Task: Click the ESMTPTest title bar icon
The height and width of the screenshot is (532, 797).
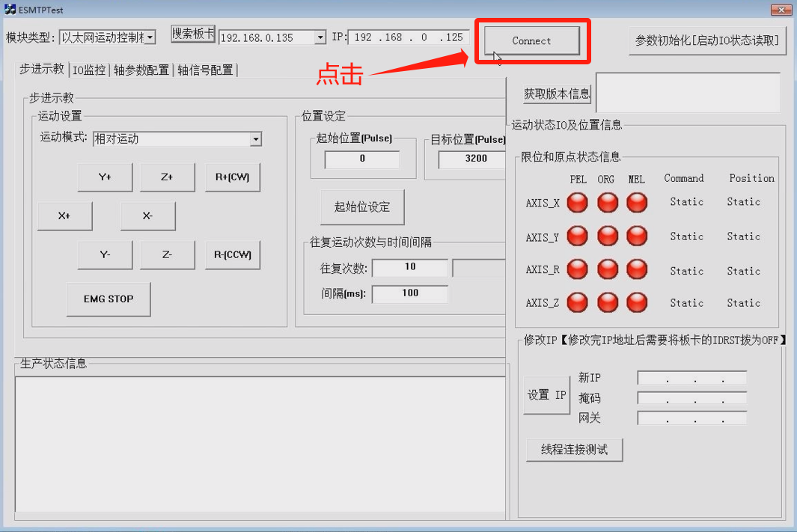Action: [x=10, y=10]
